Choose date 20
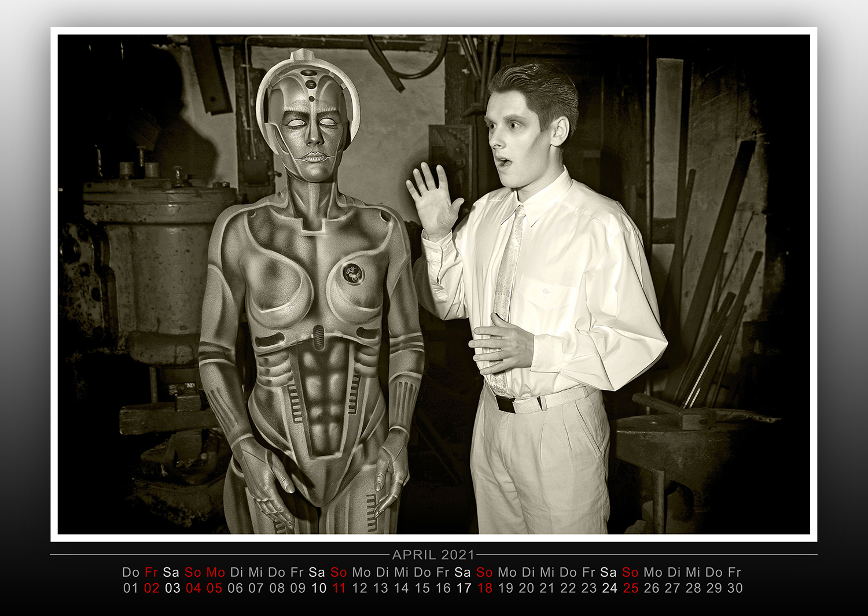The image size is (868, 616). pos(527,588)
